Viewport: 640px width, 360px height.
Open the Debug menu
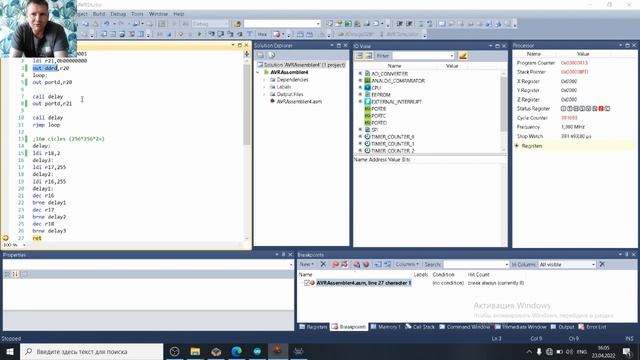[x=118, y=14]
